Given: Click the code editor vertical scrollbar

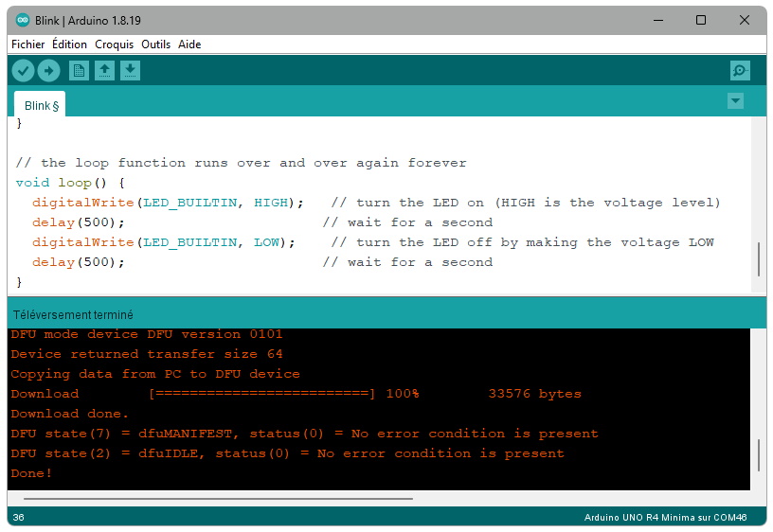Looking at the screenshot, I should click(x=758, y=259).
